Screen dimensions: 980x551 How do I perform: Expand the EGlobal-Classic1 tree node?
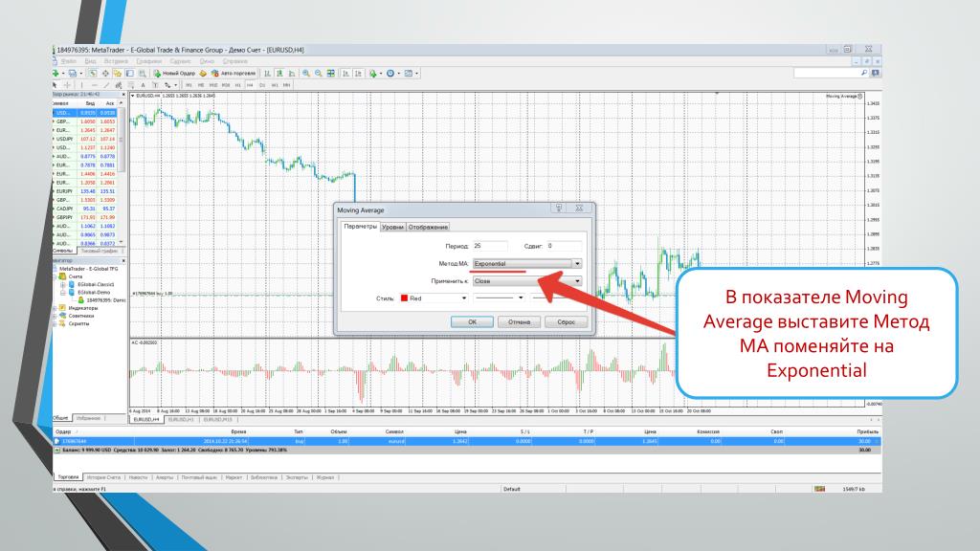(x=62, y=284)
